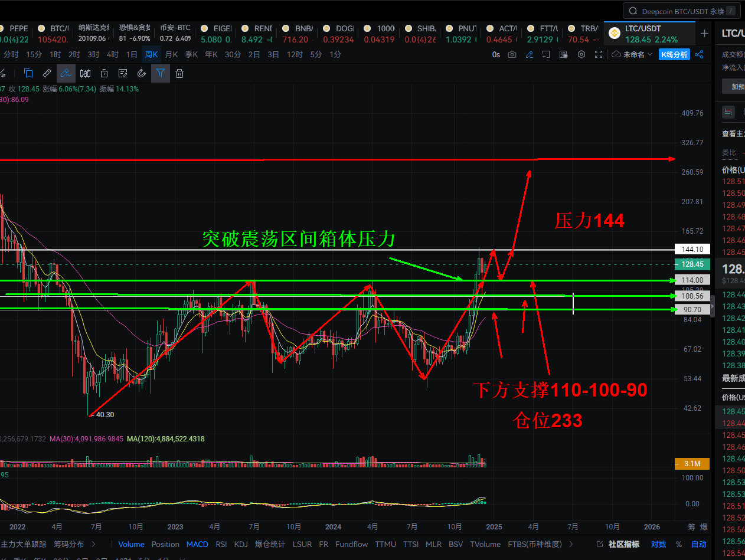Click the search field Deepcoin BTC/USDT
Screen dimensions: 745x560
point(682,11)
